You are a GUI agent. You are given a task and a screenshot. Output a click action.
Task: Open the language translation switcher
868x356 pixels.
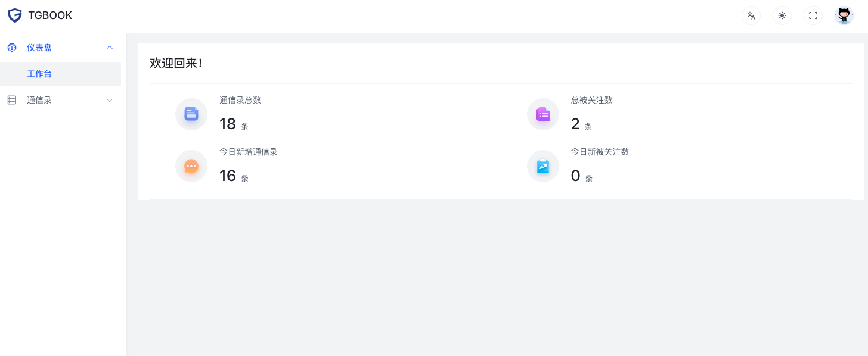pyautogui.click(x=751, y=15)
